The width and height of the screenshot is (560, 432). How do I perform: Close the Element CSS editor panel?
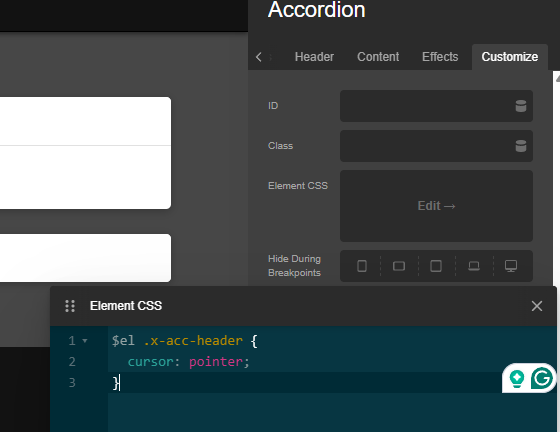click(536, 306)
